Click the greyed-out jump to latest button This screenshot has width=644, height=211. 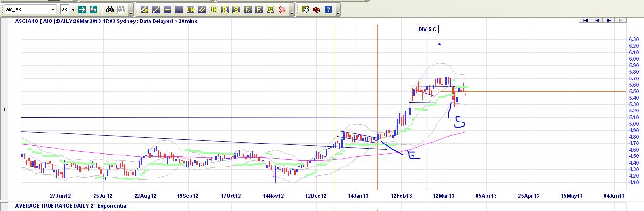tap(620, 20)
